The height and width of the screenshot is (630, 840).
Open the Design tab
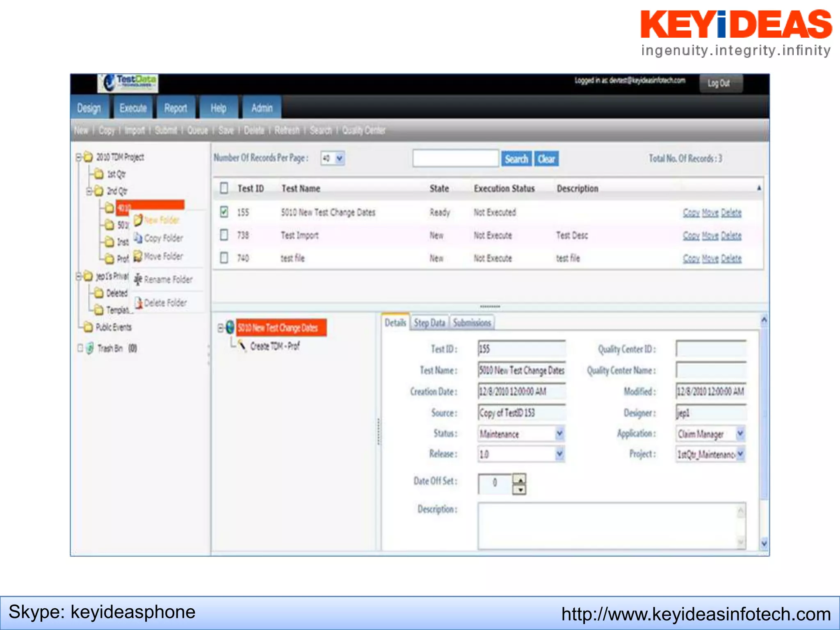tap(89, 108)
